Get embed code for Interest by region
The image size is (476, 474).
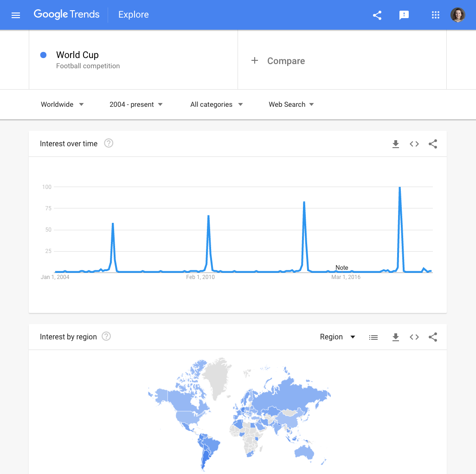414,337
